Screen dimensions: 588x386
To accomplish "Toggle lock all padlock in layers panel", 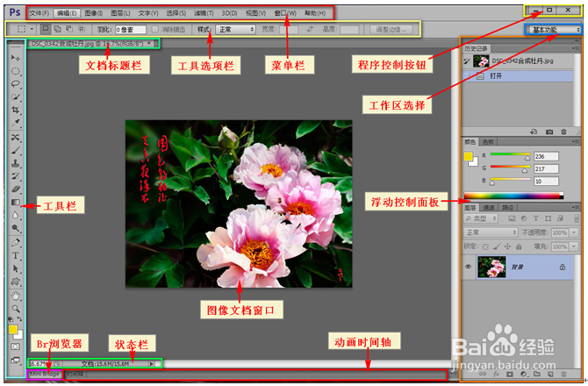I will (x=519, y=247).
